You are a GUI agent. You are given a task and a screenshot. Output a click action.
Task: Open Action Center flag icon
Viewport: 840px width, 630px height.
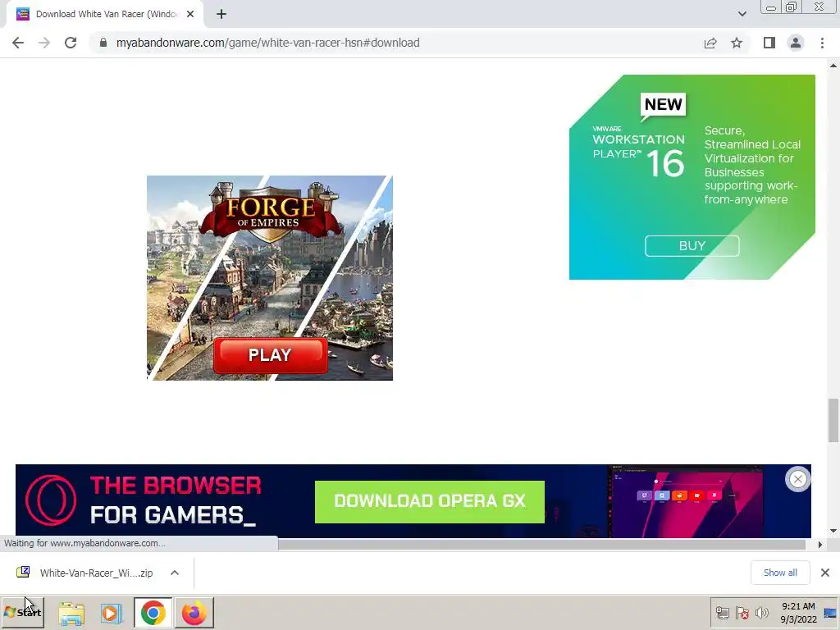742,613
